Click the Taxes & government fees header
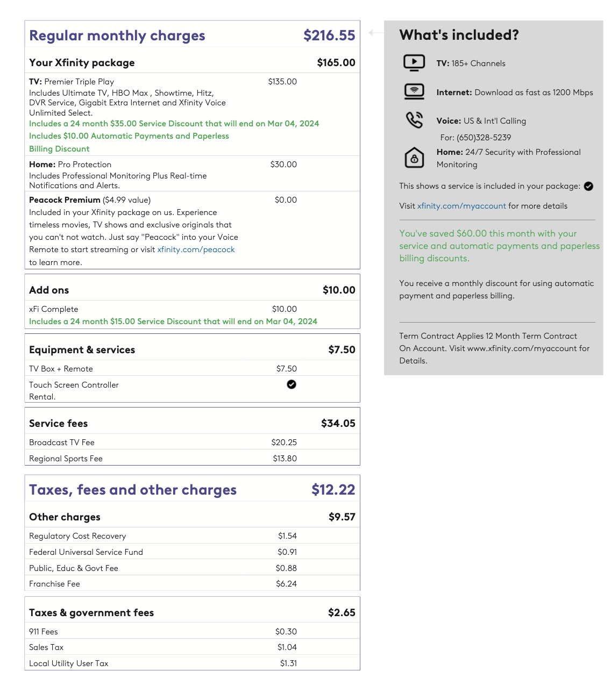The image size is (611, 700). [x=91, y=613]
